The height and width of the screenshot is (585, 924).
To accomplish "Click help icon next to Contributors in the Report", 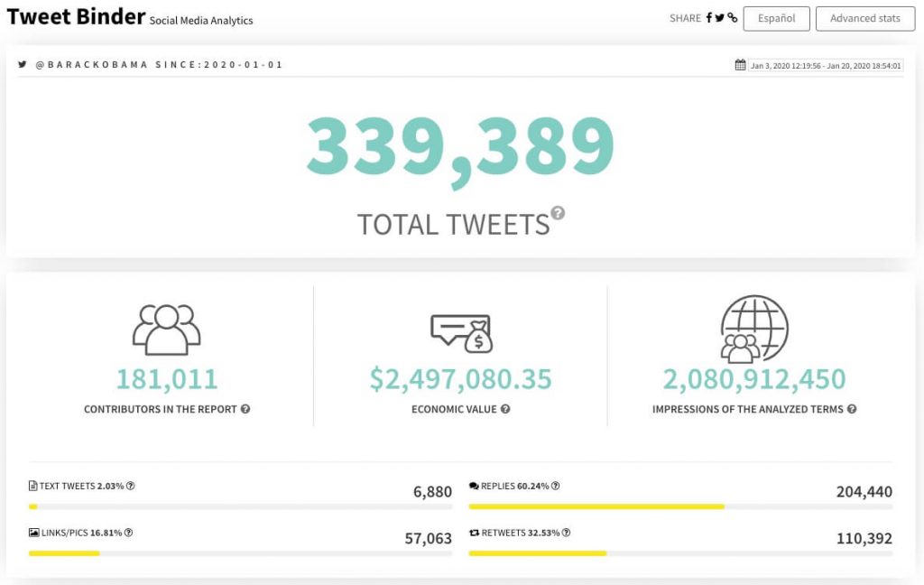I will pos(245,409).
